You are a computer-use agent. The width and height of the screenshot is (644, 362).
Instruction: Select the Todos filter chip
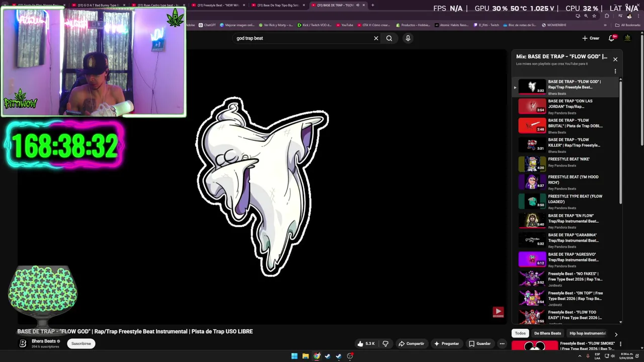(520, 333)
